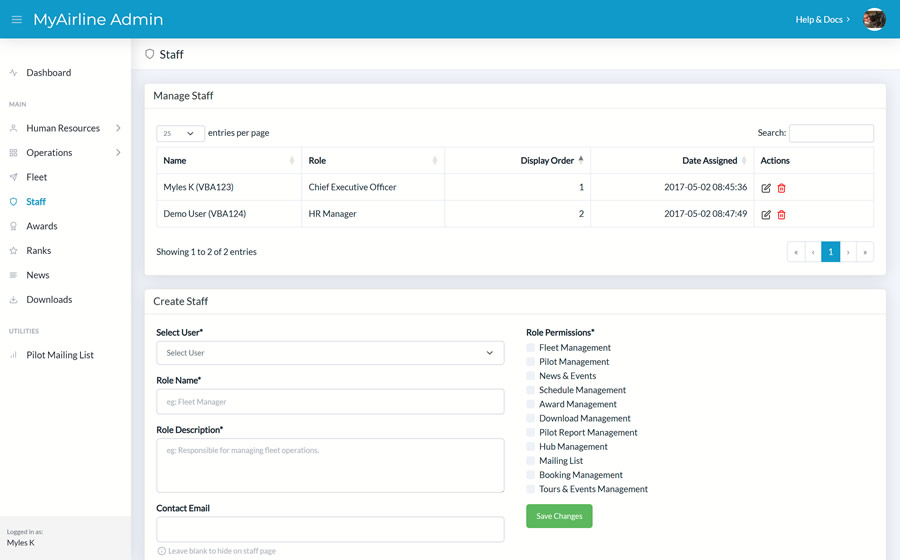The height and width of the screenshot is (560, 900).
Task: Open the Downloads menu item
Action: 49,300
